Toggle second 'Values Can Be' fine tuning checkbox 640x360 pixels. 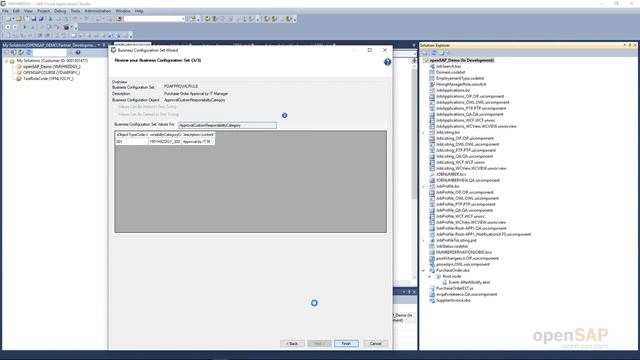point(115,114)
